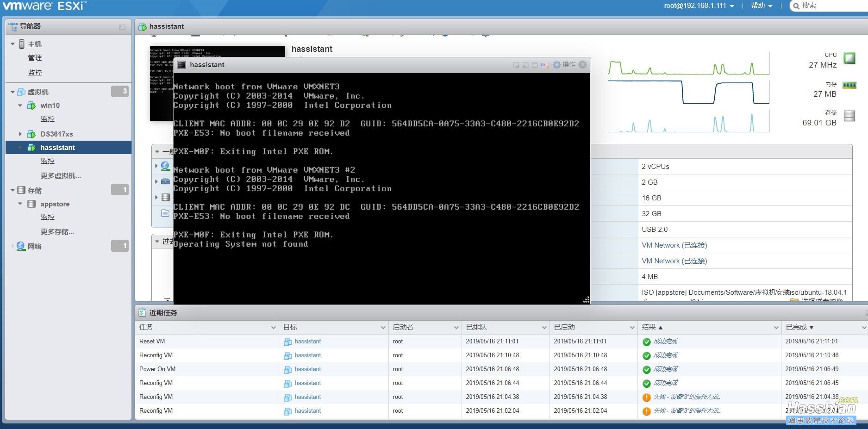Screen dimensions: 868x429
Task: Click the search magnifier icon in the top bar
Action: click(x=796, y=6)
